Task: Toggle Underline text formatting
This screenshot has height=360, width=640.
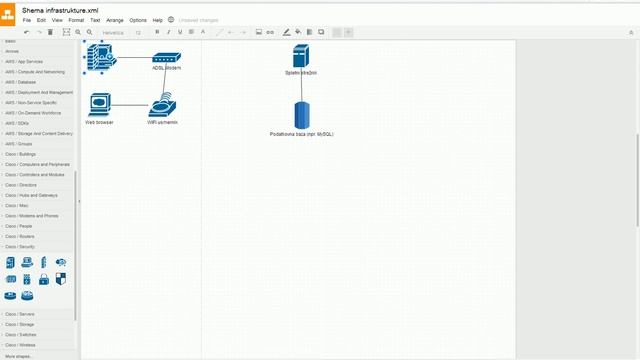Action: [180, 32]
